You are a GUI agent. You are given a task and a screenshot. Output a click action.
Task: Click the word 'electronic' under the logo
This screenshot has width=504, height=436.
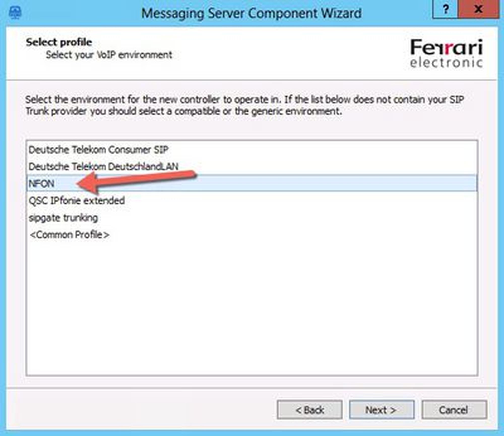446,63
